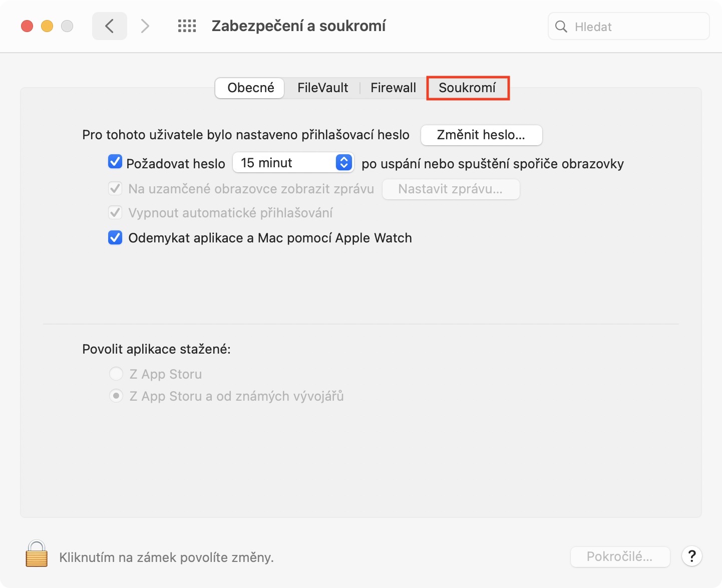Select the Obecné tab
Screen dimensions: 722x588
[x=250, y=88]
